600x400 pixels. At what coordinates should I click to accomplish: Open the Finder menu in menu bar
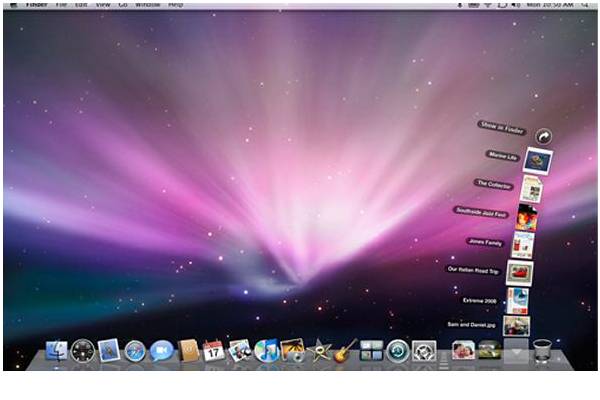click(37, 5)
